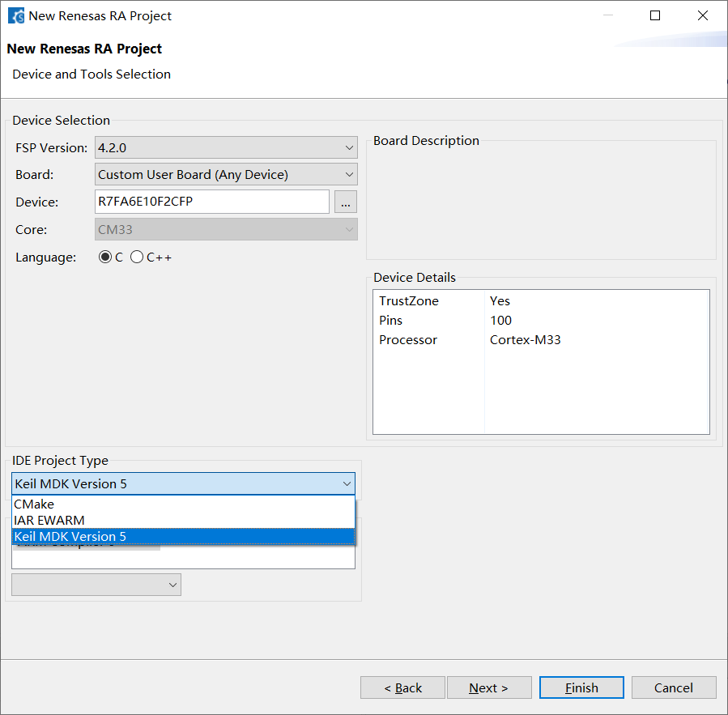Viewport: 728px width, 715px height.
Task: Click the Device field containing R7FA6E10F2CFP
Action: pyautogui.click(x=211, y=202)
